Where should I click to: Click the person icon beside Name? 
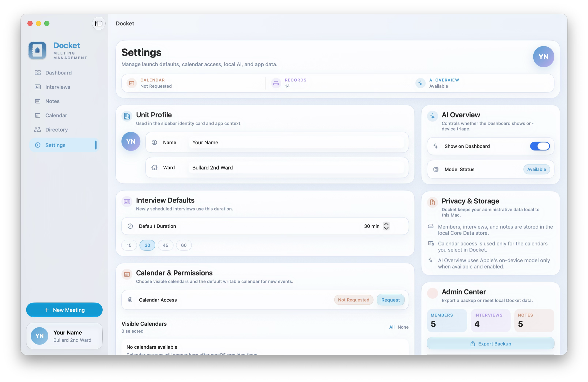tap(154, 142)
